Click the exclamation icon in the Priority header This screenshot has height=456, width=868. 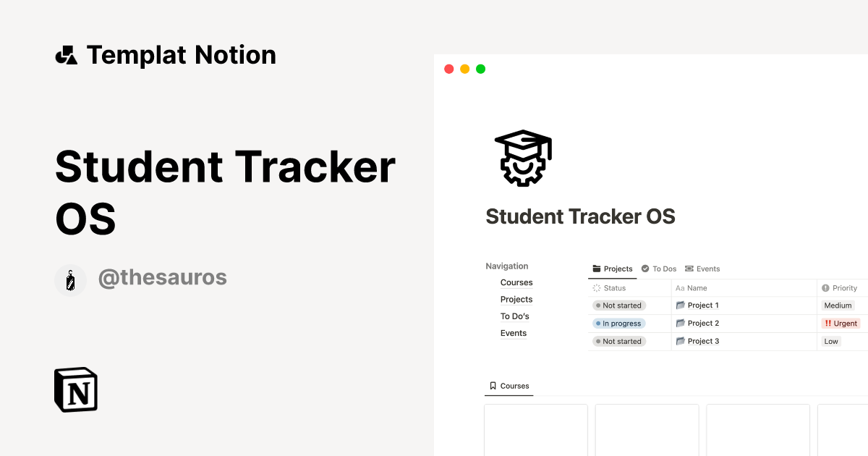click(825, 287)
